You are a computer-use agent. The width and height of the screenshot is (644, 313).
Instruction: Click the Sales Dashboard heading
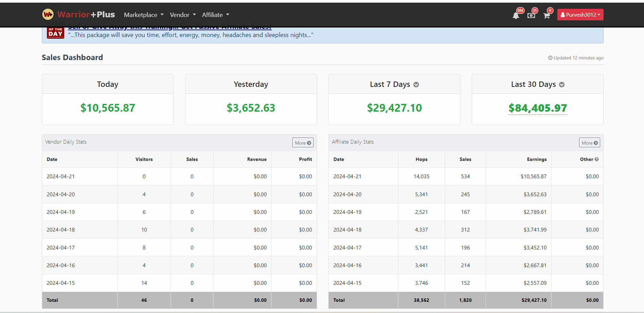click(x=72, y=57)
